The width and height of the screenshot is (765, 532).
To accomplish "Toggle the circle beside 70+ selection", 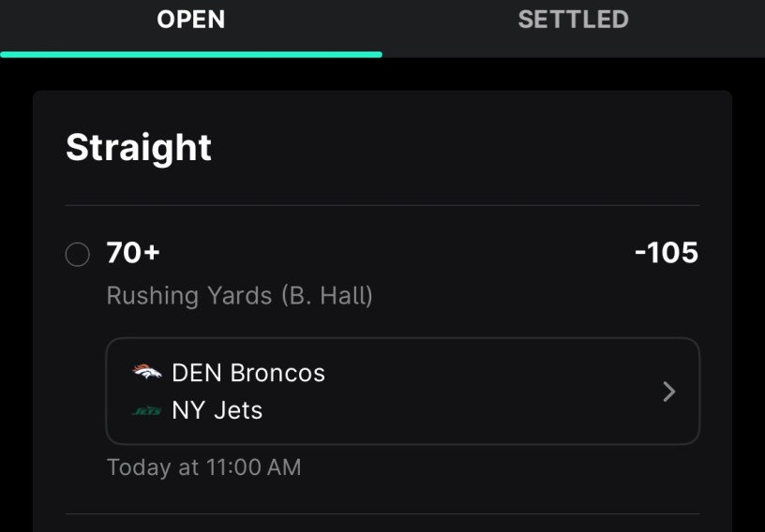I will click(78, 254).
